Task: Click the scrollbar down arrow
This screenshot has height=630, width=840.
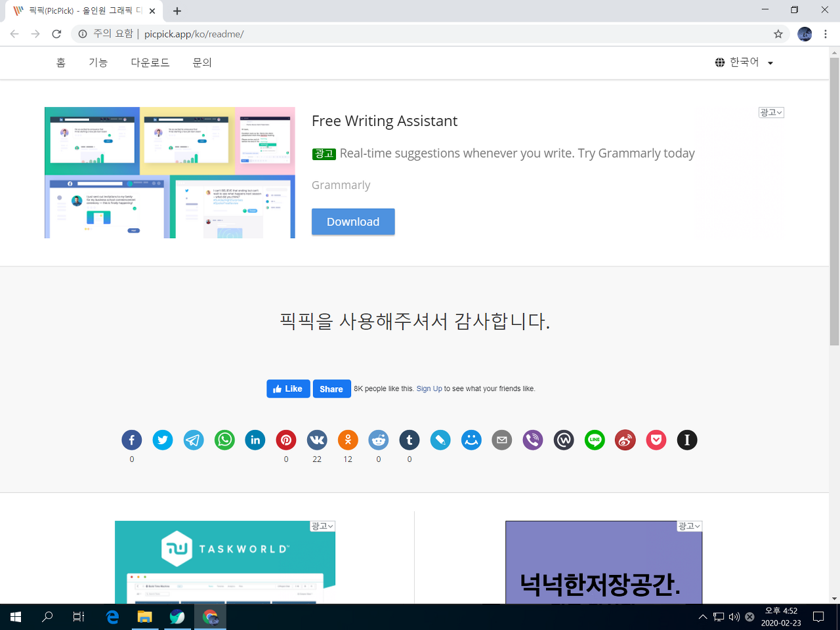Action: (x=834, y=598)
